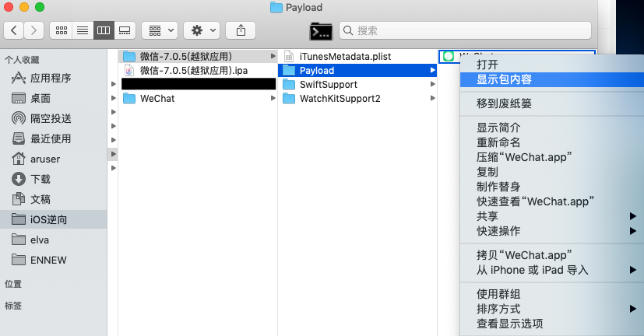Click the 标签 sidebar heading
This screenshot has width=644, height=336.
[13, 306]
